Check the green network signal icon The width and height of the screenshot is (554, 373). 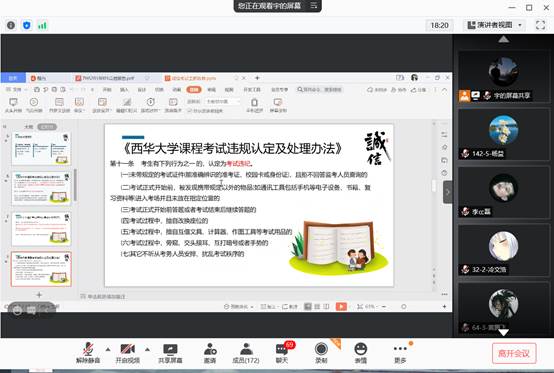42,25
